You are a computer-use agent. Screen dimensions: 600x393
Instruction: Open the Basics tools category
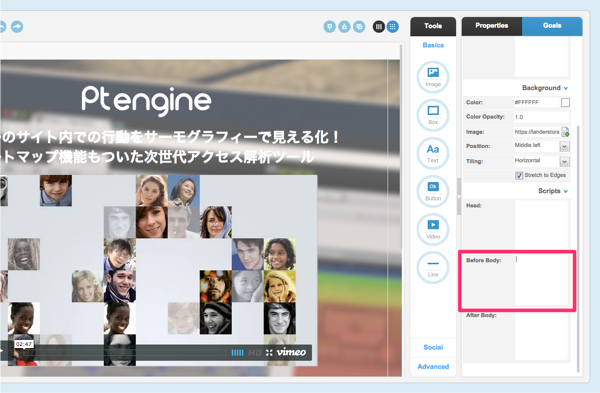point(433,45)
